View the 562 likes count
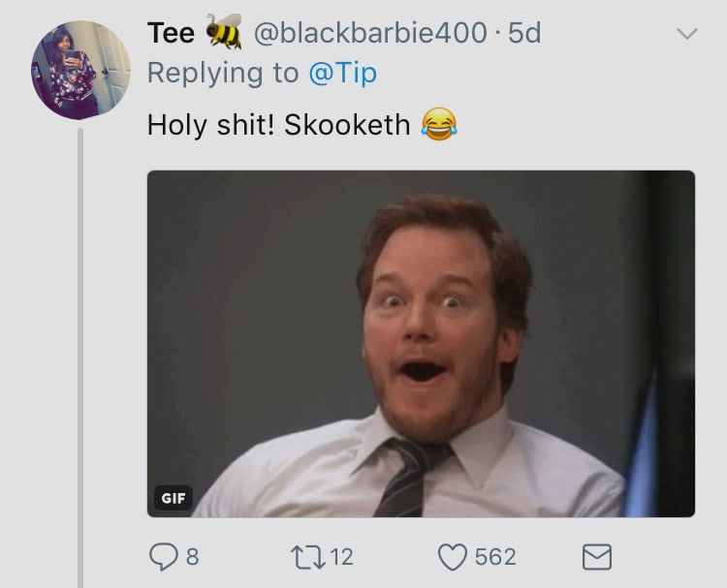Screen dimensions: 727x588 click(495, 557)
